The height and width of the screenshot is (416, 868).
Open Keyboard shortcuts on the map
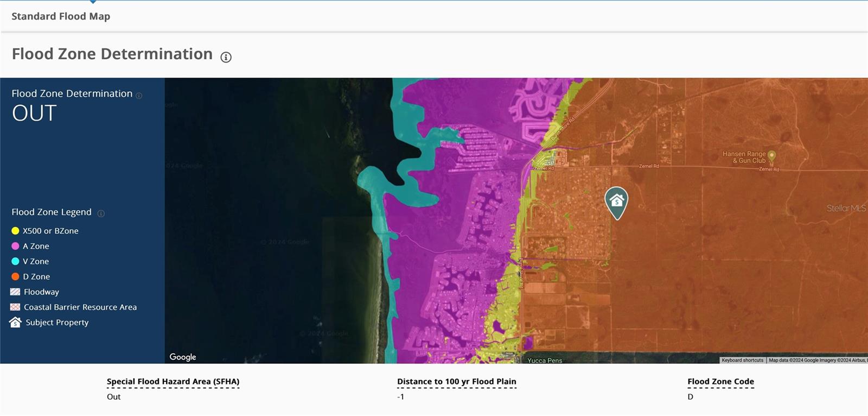(x=742, y=360)
